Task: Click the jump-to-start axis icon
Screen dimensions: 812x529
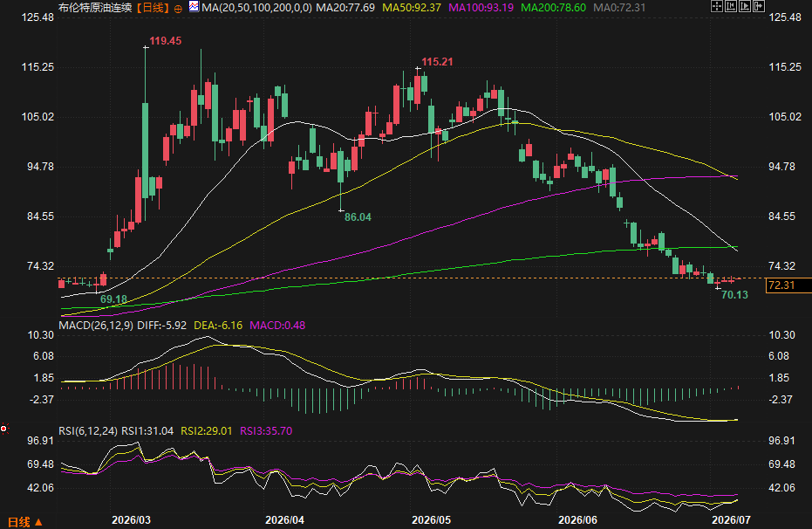Action: [x=731, y=6]
